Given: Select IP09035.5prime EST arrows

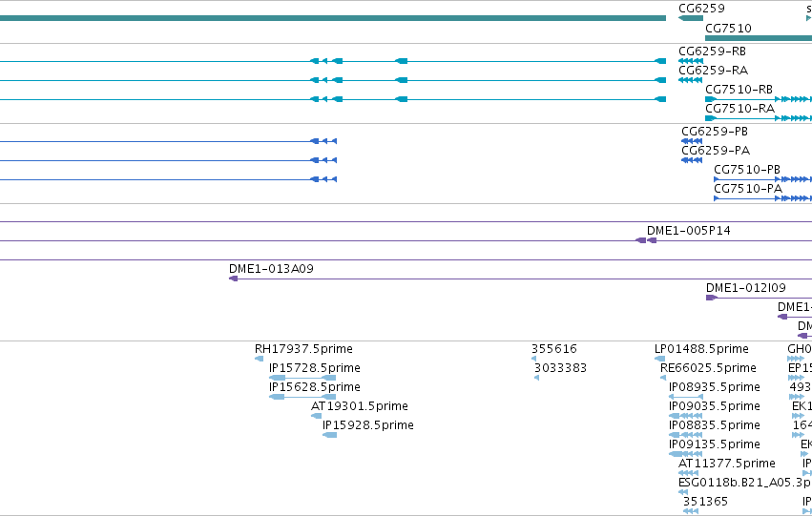Looking at the screenshot, I should point(686,416).
